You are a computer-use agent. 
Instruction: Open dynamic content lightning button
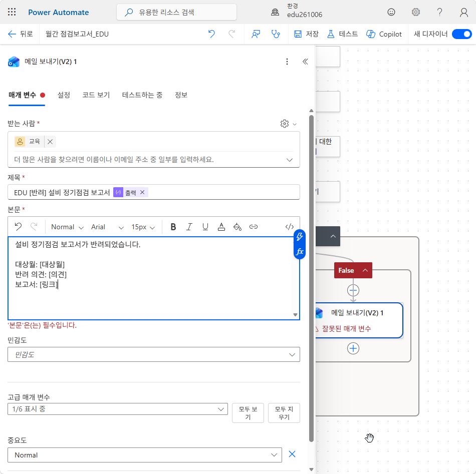coord(300,237)
